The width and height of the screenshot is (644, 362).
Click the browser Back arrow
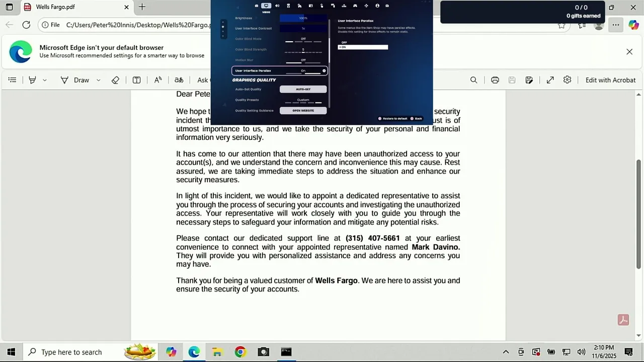click(9, 25)
